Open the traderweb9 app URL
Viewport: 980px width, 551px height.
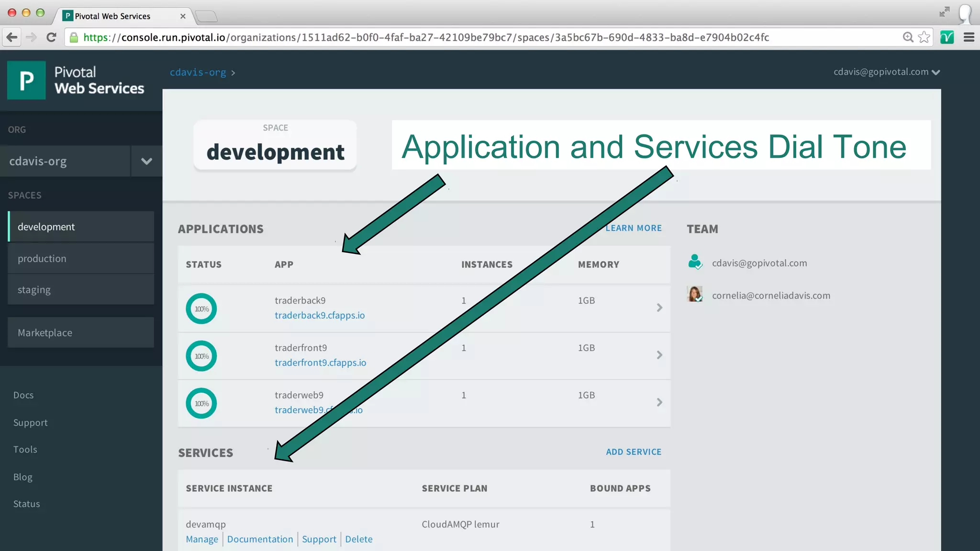(319, 410)
